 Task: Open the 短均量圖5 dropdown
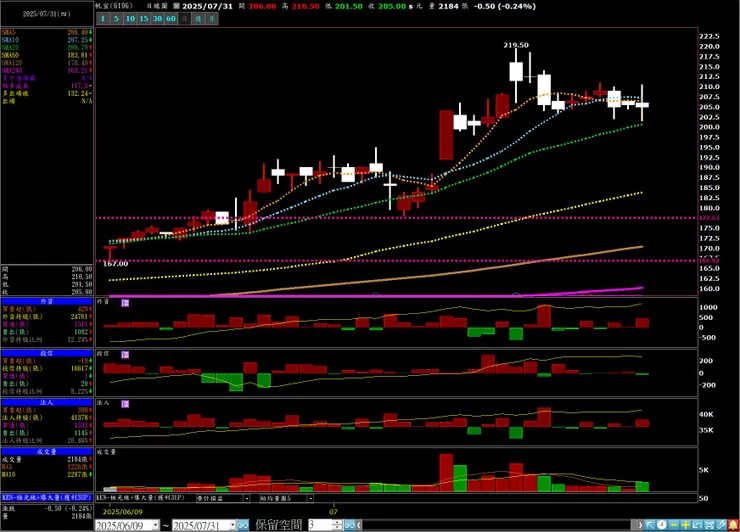310,498
